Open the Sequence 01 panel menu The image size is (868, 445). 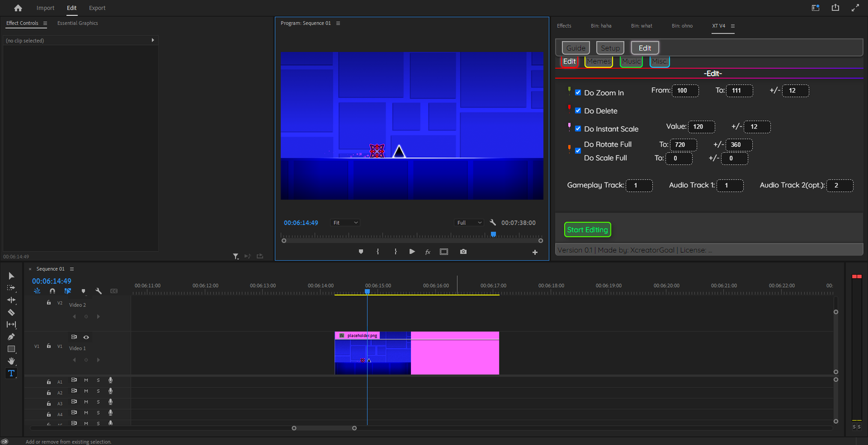[71, 268]
